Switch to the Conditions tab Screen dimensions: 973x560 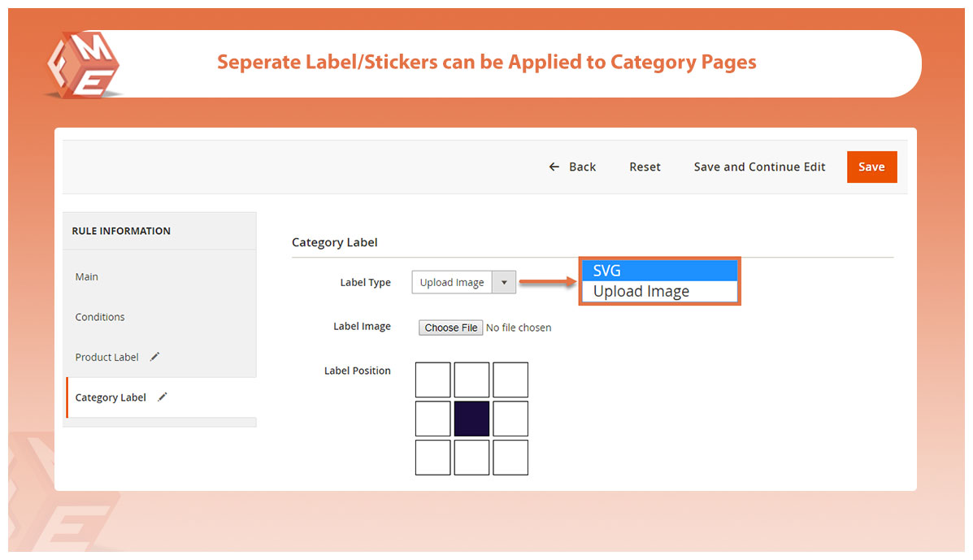(100, 317)
